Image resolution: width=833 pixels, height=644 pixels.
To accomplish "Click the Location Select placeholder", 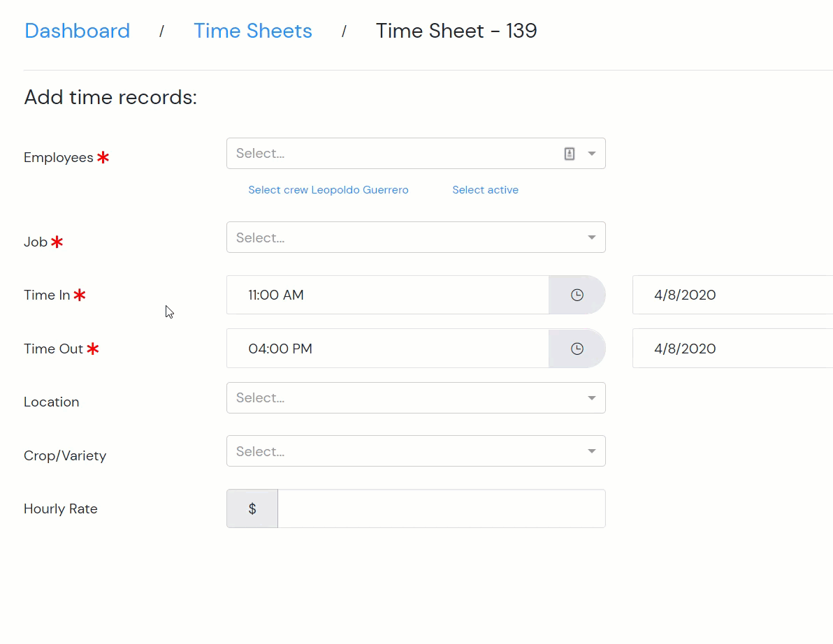I will 260,397.
